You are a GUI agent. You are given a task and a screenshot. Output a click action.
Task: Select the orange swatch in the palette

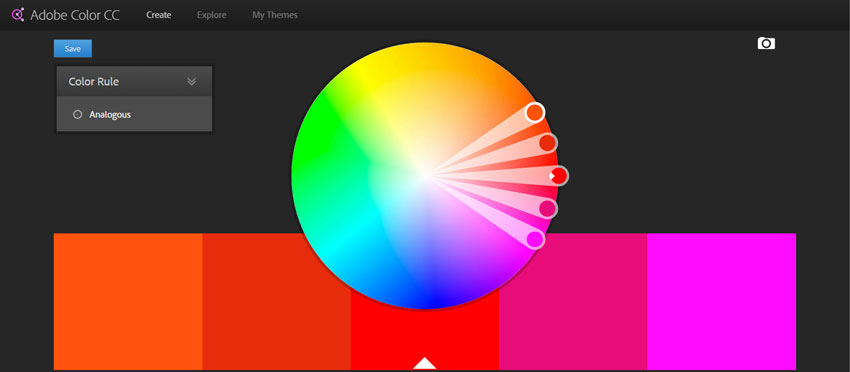(x=128, y=302)
